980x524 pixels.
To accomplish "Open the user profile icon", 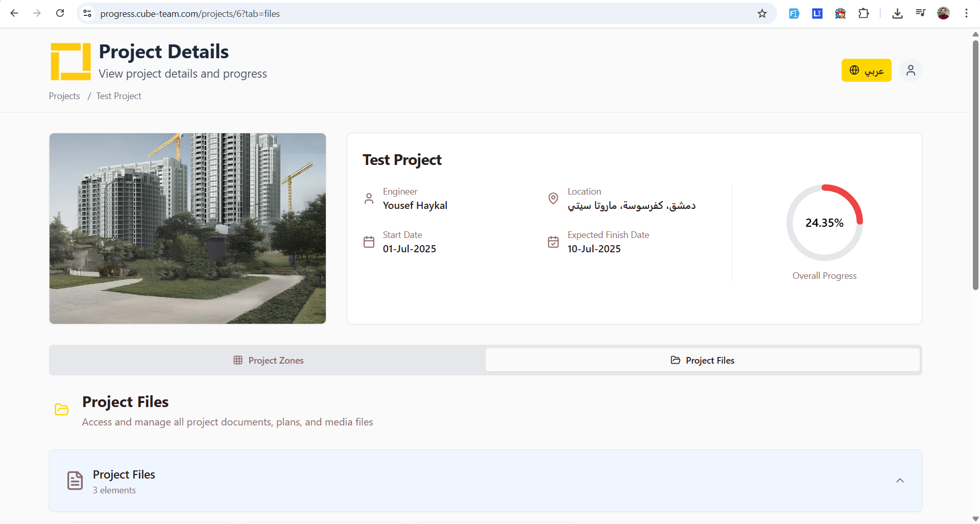I will [911, 70].
